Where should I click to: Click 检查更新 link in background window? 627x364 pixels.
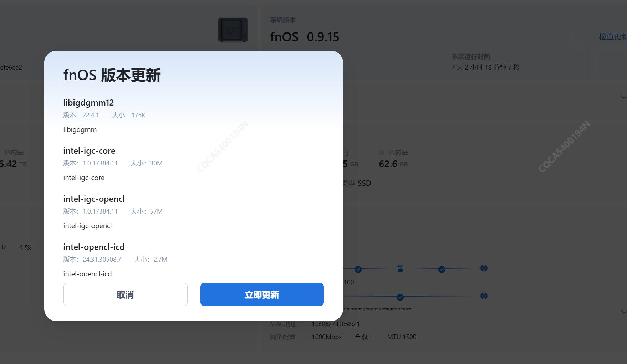612,36
